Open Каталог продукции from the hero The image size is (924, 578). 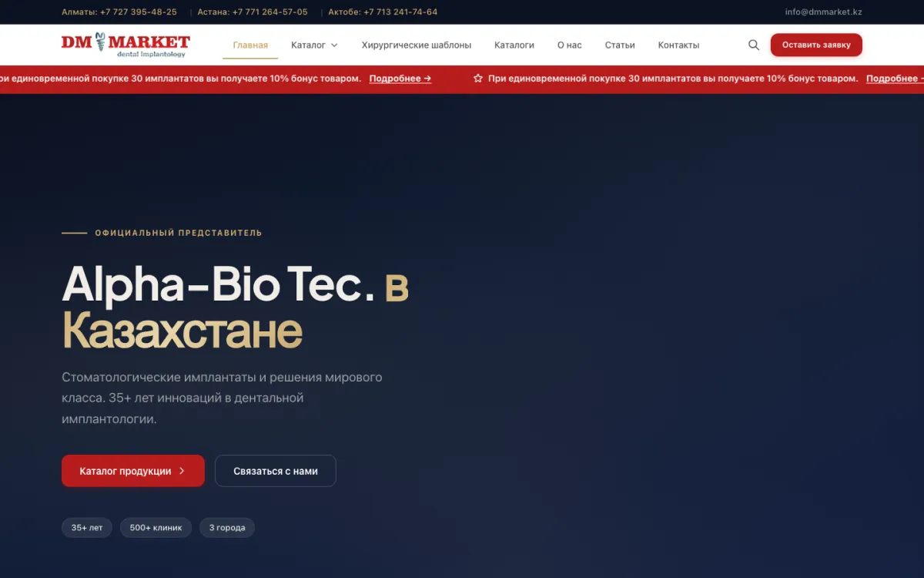[x=133, y=471]
